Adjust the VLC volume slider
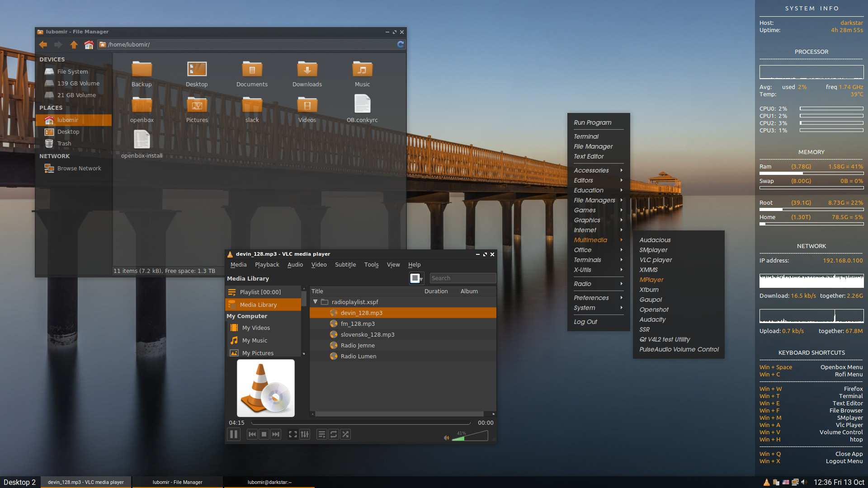The height and width of the screenshot is (488, 868). [x=470, y=436]
